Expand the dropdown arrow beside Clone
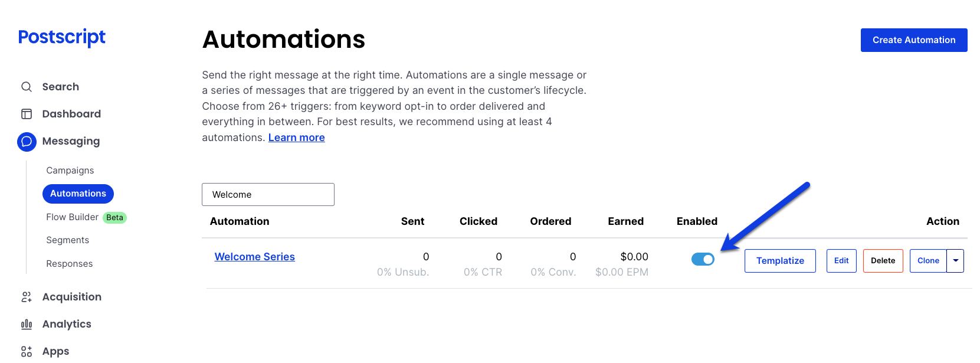The height and width of the screenshot is (363, 980). pyautogui.click(x=955, y=261)
